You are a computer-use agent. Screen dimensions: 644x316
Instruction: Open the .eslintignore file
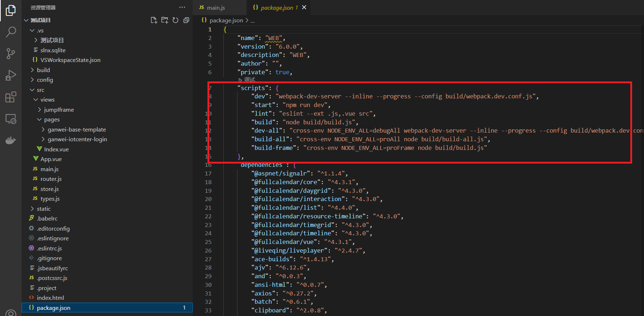click(107, 238)
